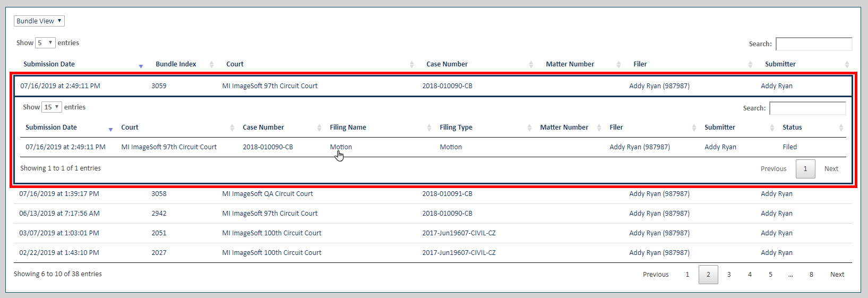Sort outer table by Matter Number arrow icon

pyautogui.click(x=618, y=64)
